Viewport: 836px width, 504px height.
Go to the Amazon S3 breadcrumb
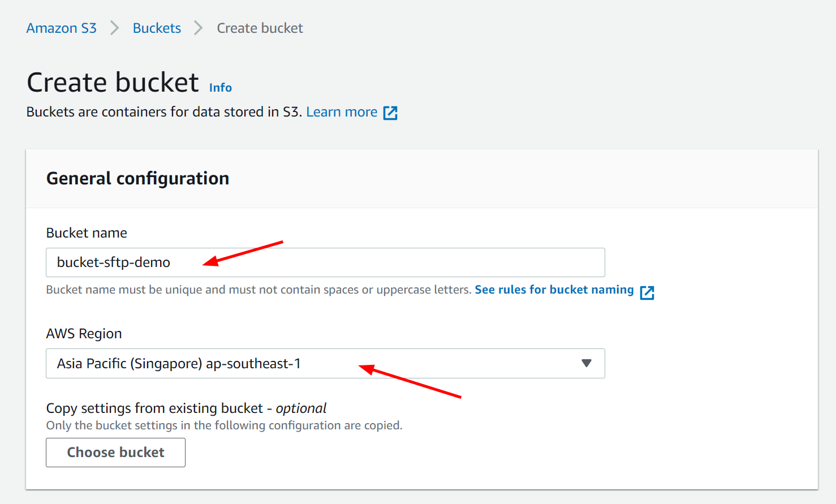(x=62, y=28)
